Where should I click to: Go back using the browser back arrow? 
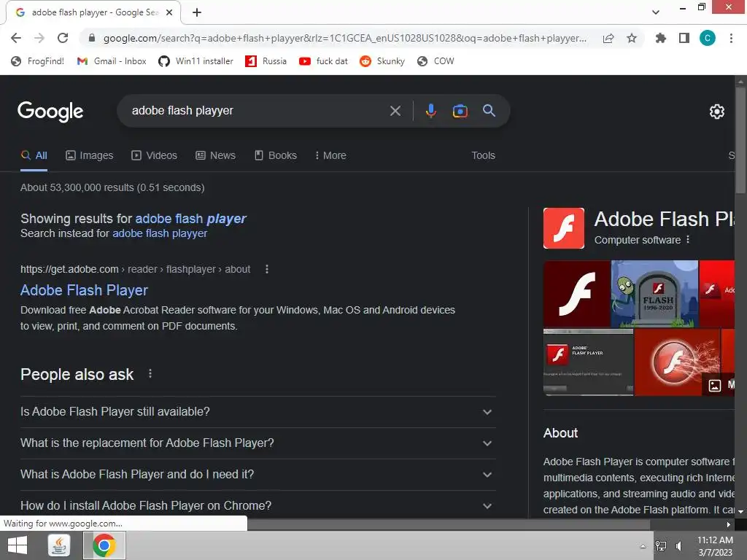[16, 38]
